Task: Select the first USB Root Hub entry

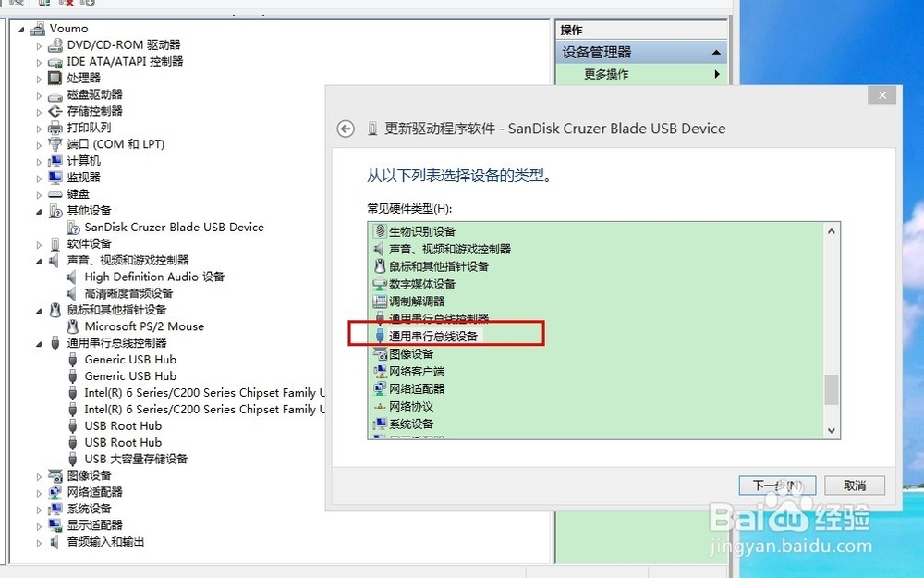Action: click(123, 425)
